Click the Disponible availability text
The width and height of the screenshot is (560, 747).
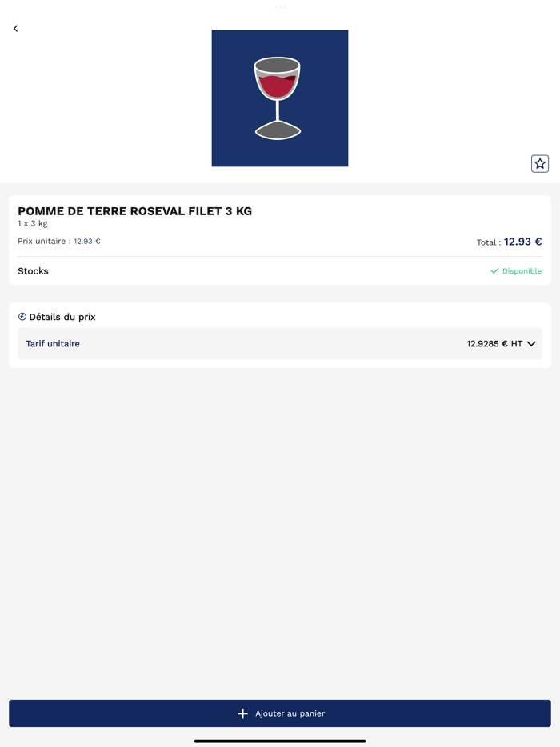click(x=522, y=271)
